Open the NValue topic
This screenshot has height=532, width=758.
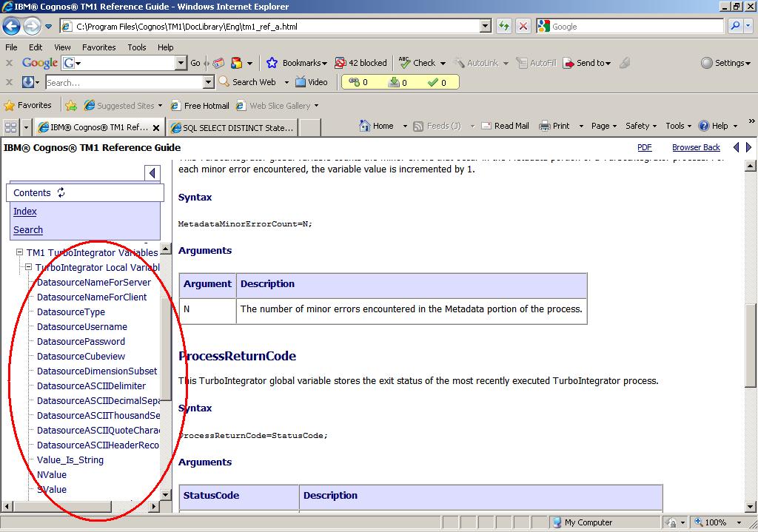(52, 474)
